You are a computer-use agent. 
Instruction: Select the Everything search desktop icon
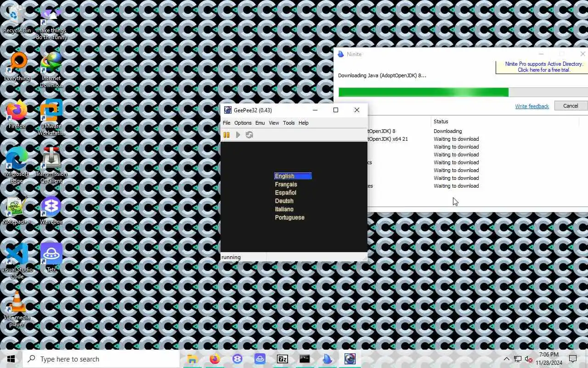tap(17, 67)
